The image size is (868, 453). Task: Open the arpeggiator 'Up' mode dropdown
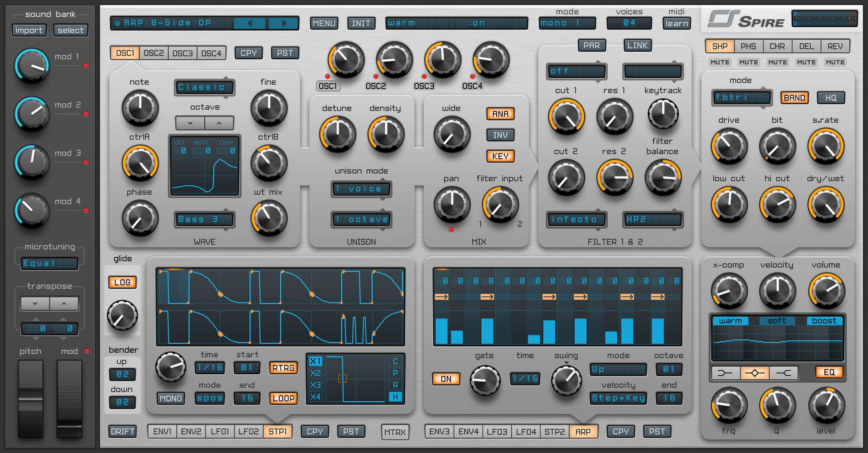[618, 370]
